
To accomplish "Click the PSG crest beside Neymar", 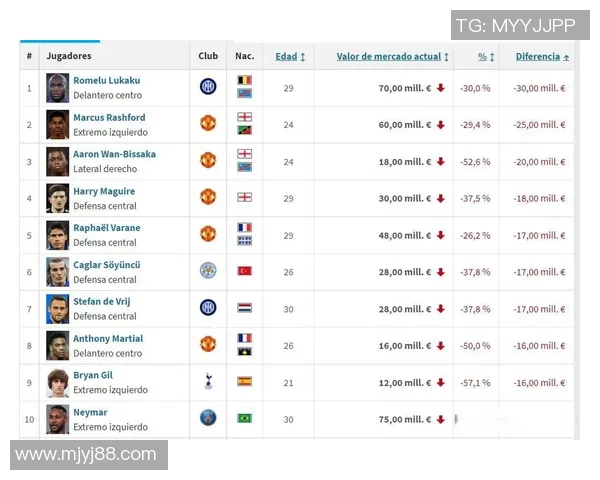I will (x=208, y=418).
